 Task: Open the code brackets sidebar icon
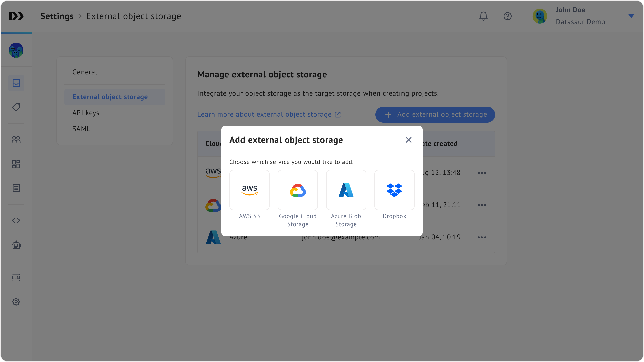[16, 220]
